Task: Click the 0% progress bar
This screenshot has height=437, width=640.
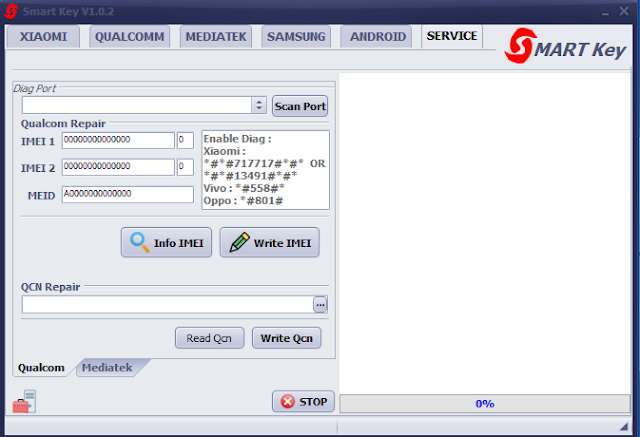Action: [x=485, y=404]
